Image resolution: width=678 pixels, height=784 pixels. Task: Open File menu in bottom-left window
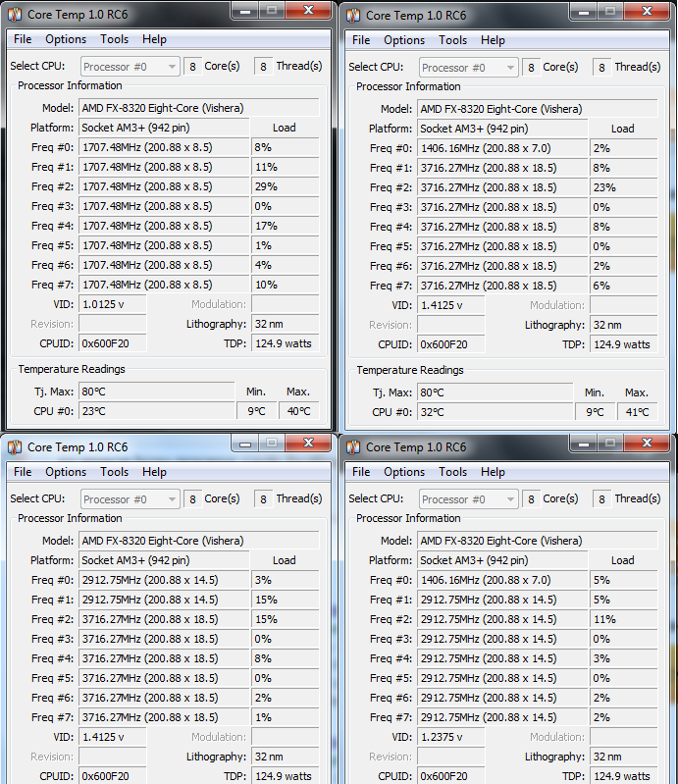tap(23, 472)
